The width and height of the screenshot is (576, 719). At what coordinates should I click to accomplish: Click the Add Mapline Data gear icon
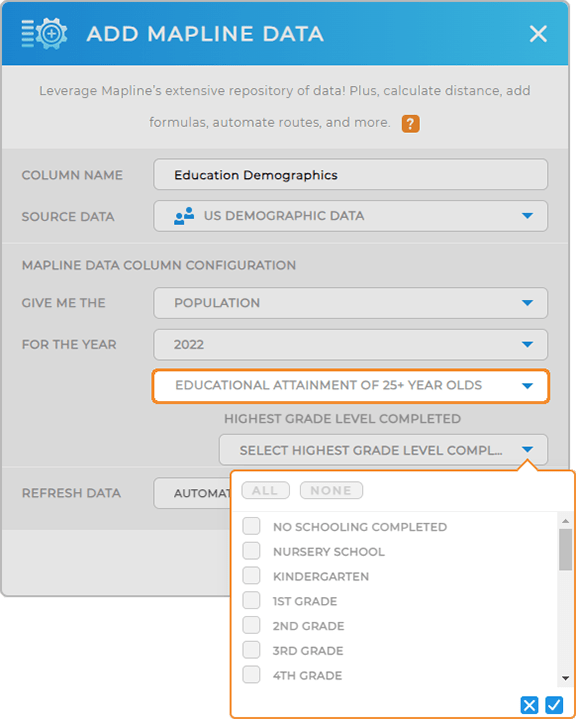(x=44, y=33)
